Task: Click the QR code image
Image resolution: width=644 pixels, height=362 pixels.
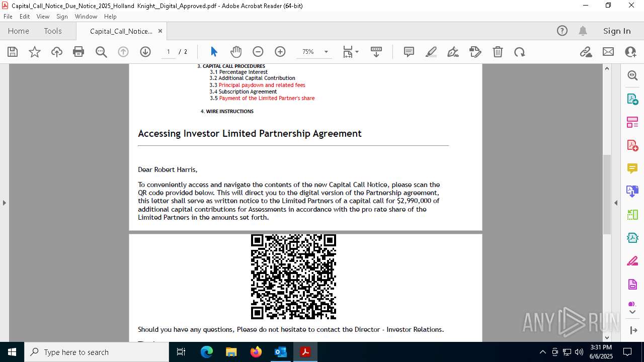Action: click(x=293, y=277)
